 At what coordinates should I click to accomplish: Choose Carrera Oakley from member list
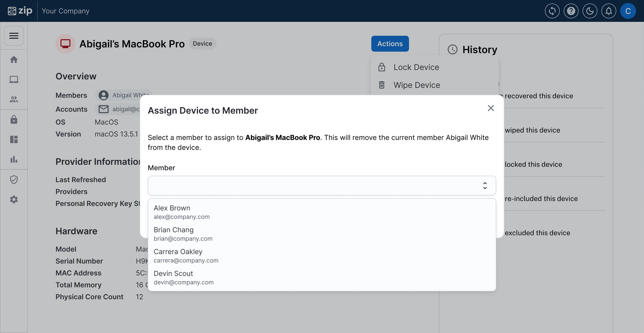pos(178,256)
